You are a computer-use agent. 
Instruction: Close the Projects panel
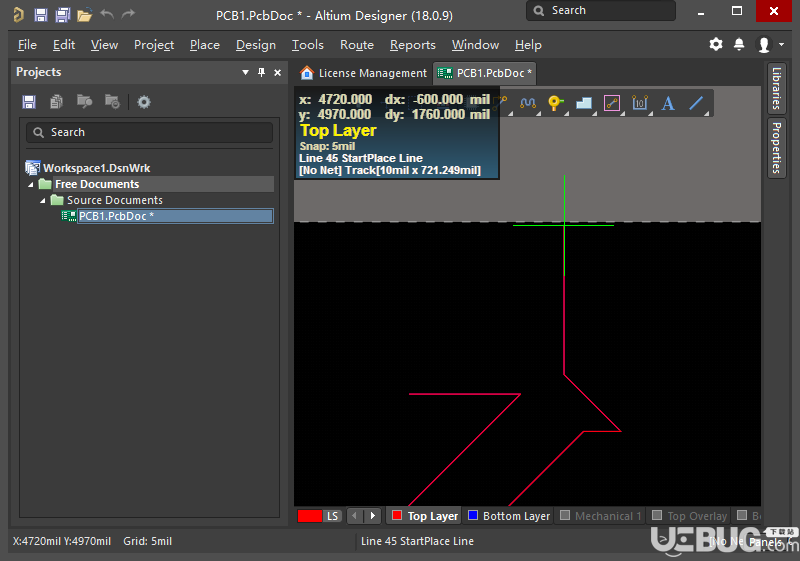[x=278, y=72]
